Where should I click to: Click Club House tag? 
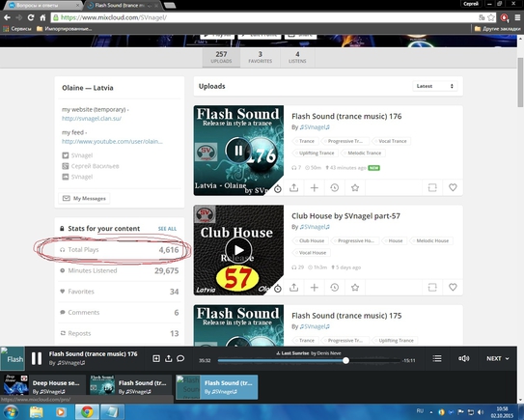[x=310, y=240]
